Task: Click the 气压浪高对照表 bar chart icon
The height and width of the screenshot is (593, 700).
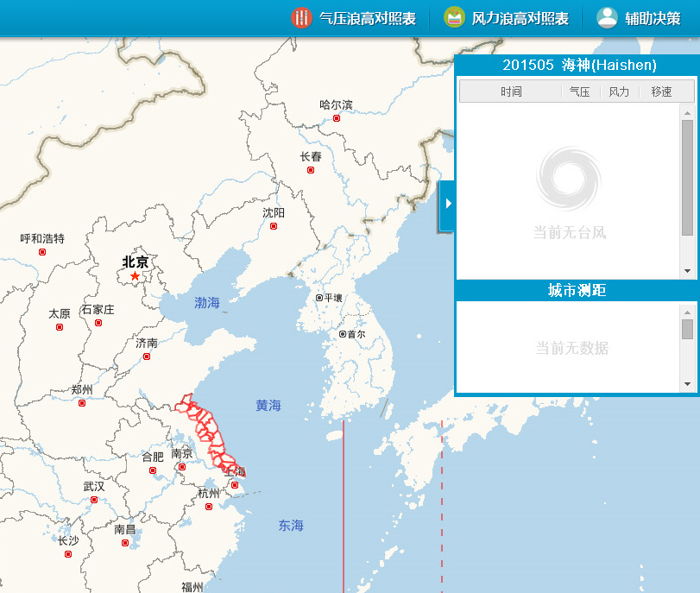Action: [301, 18]
